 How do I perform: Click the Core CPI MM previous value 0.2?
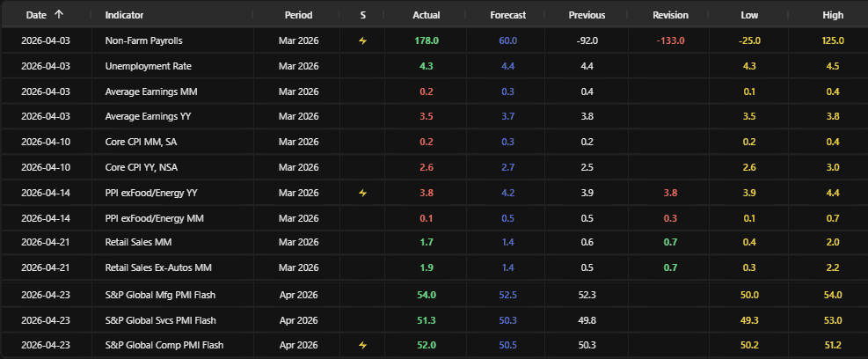[587, 142]
